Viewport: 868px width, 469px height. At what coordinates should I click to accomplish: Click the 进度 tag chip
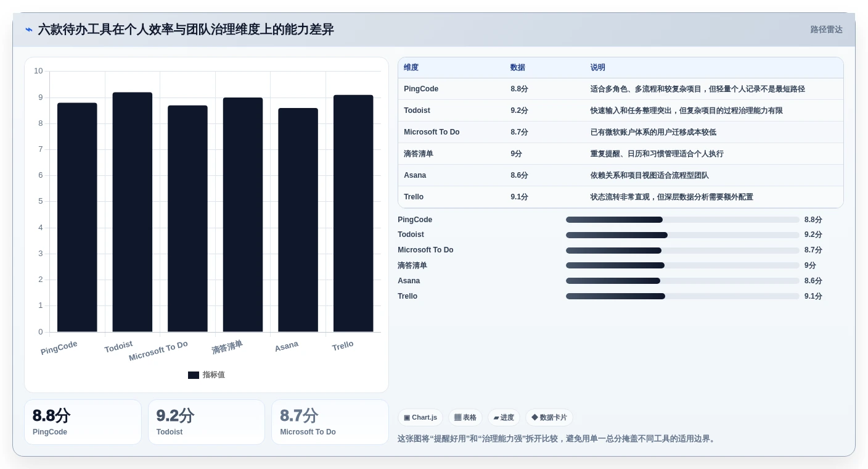tap(504, 418)
